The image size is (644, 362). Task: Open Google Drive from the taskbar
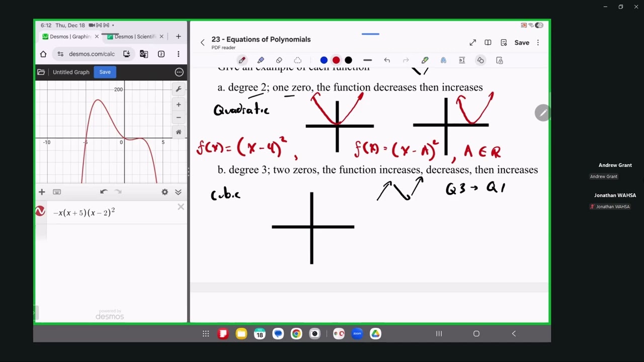click(x=375, y=334)
